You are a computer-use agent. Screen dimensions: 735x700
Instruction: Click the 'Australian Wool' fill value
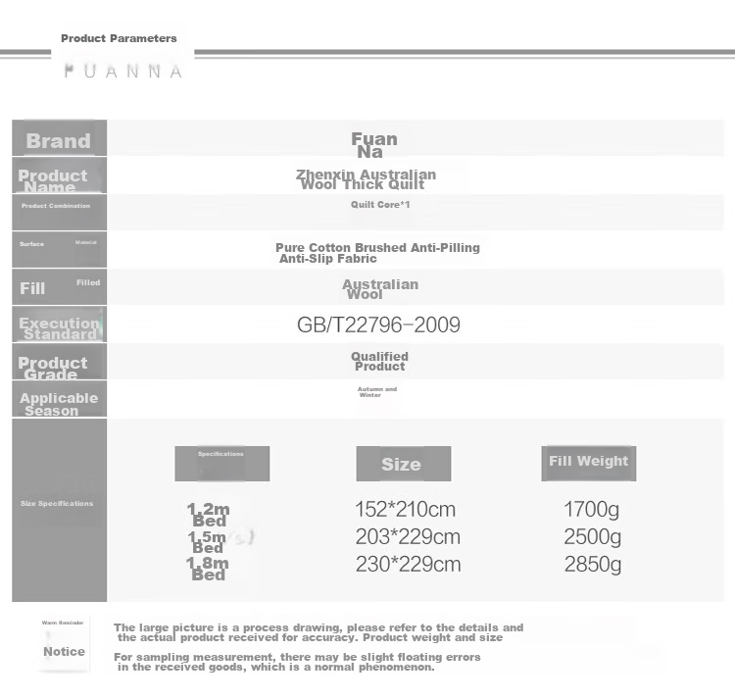tap(380, 289)
